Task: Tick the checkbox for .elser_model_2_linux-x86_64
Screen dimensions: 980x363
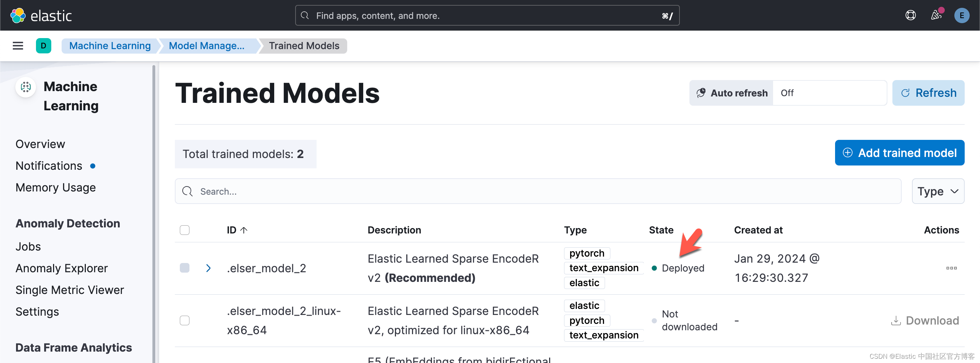Action: coord(184,320)
